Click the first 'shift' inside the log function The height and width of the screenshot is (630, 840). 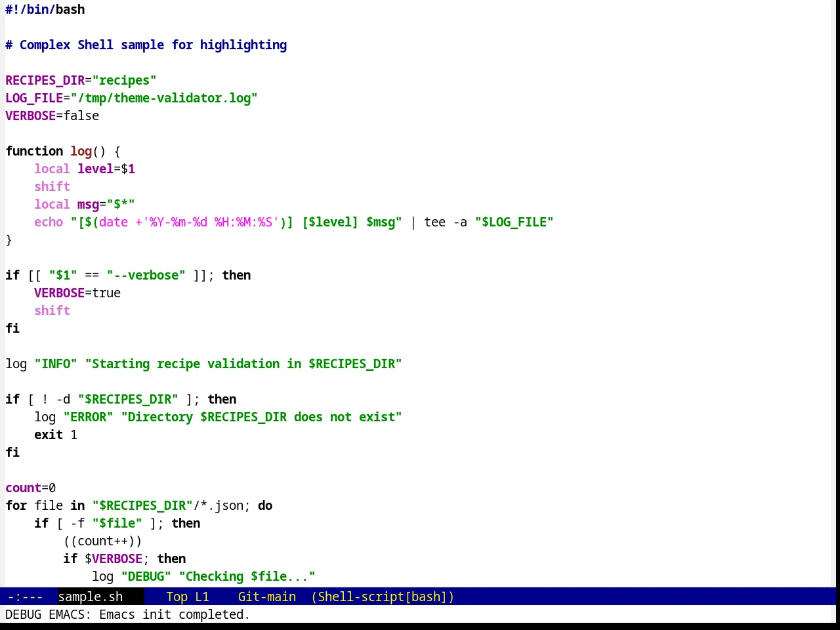click(x=52, y=186)
